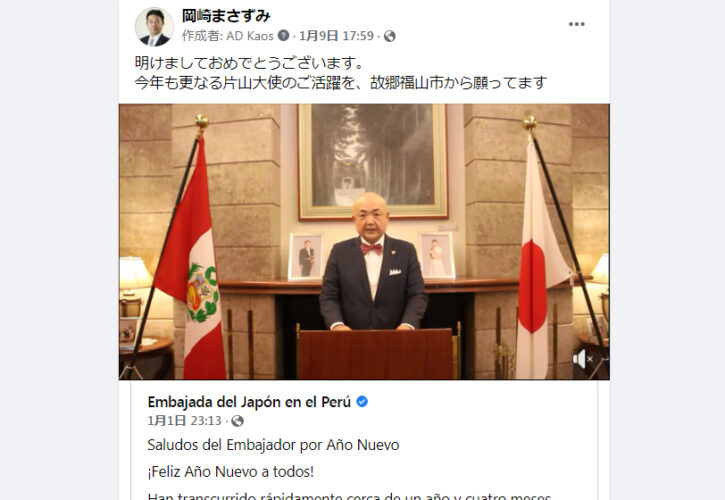Open 岡崎まさずみ's profile picture
The width and height of the screenshot is (725, 500).
click(x=154, y=27)
